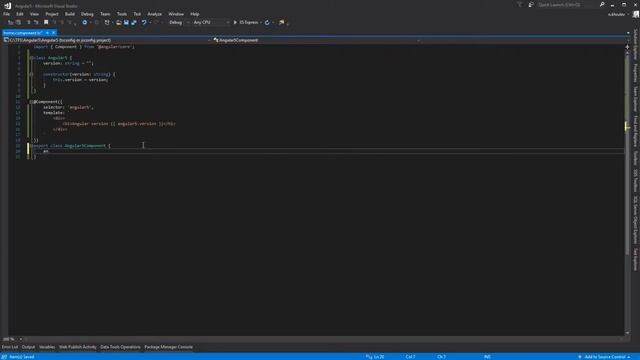Start debugging with the IIS Express play button

point(235,22)
